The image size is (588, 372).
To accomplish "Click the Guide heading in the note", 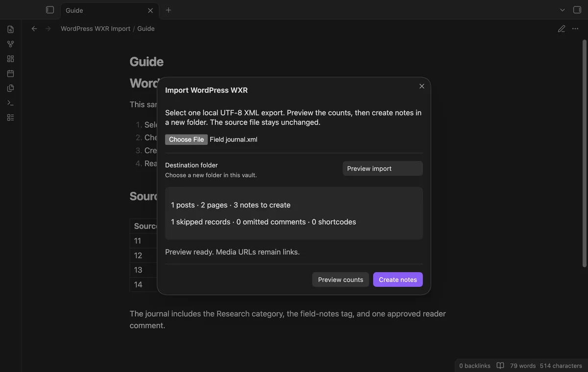I will tap(147, 62).
